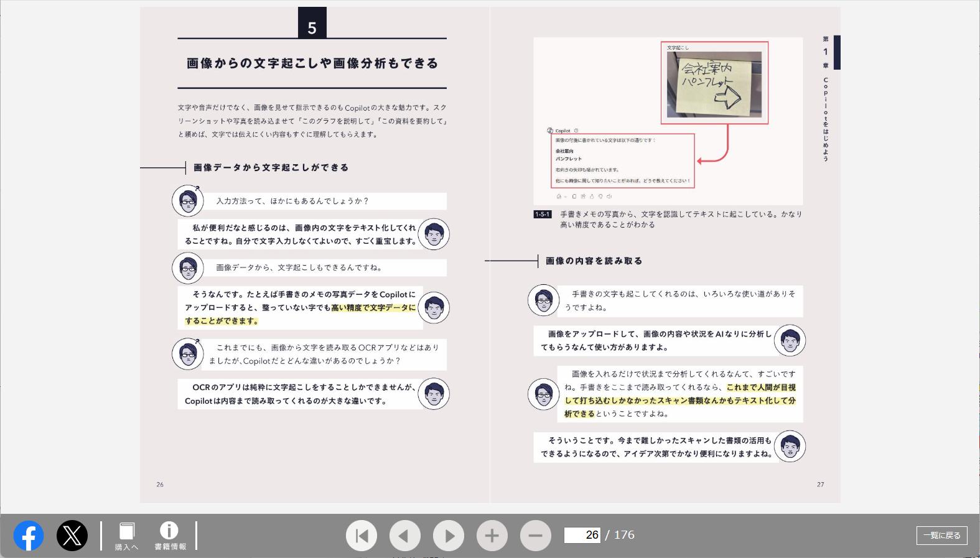Image resolution: width=980 pixels, height=558 pixels.
Task: Click the handwritten memo photo in the figure
Action: [714, 84]
